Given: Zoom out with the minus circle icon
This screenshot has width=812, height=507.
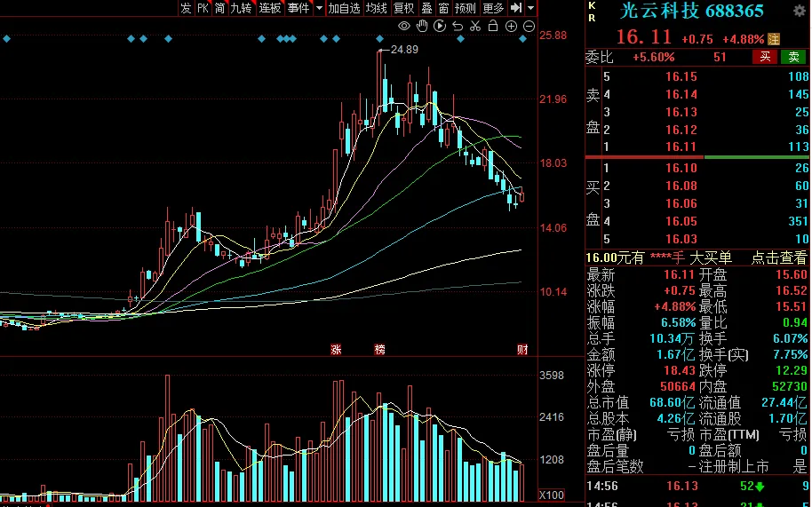Looking at the screenshot, I should 527,26.
